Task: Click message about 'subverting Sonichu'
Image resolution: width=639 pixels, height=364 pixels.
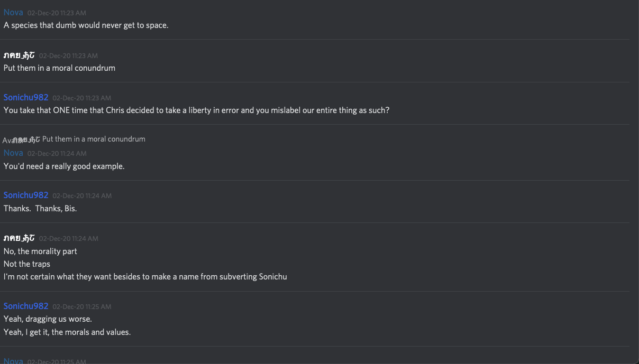Action: pyautogui.click(x=145, y=276)
